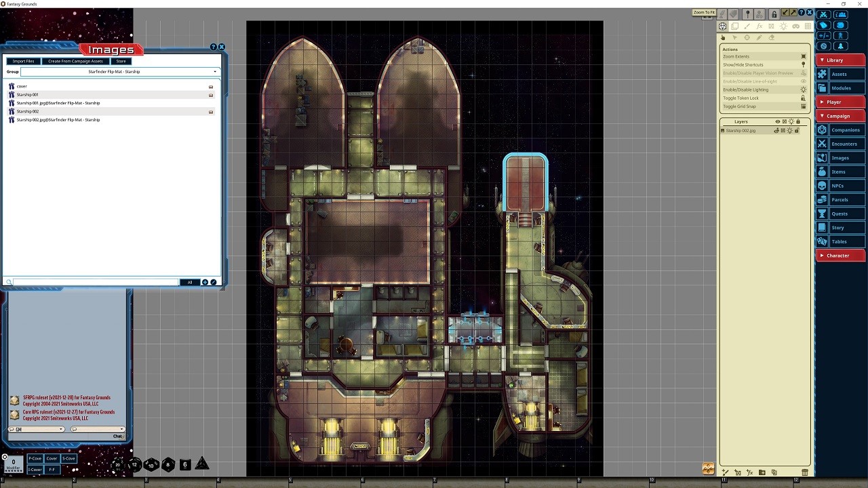Screen dimensions: 868x488
Task: Open the combat tracker swords icon
Action: click(824, 14)
